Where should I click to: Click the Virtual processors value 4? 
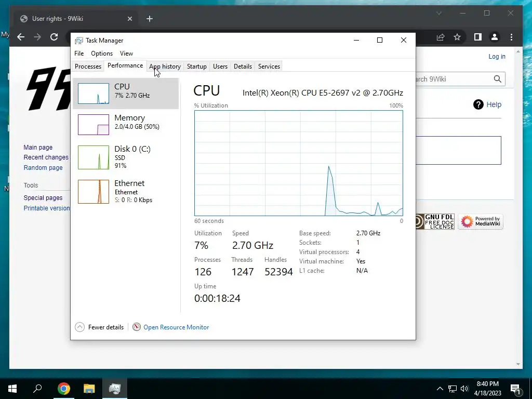click(358, 252)
